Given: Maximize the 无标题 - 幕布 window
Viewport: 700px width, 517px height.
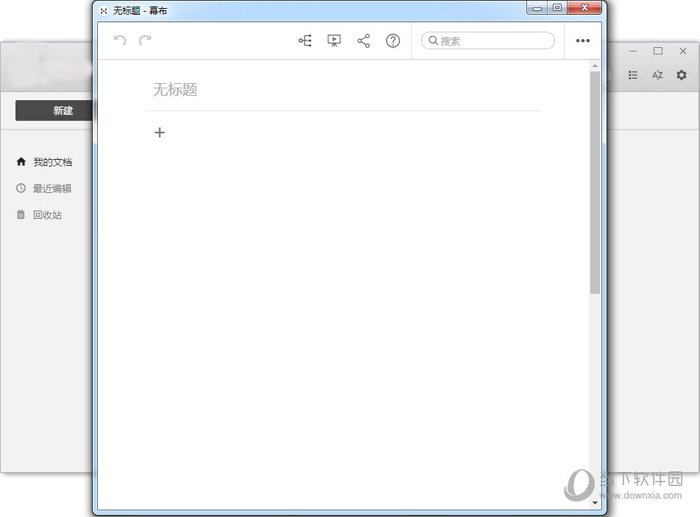Looking at the screenshot, I should coord(557,8).
